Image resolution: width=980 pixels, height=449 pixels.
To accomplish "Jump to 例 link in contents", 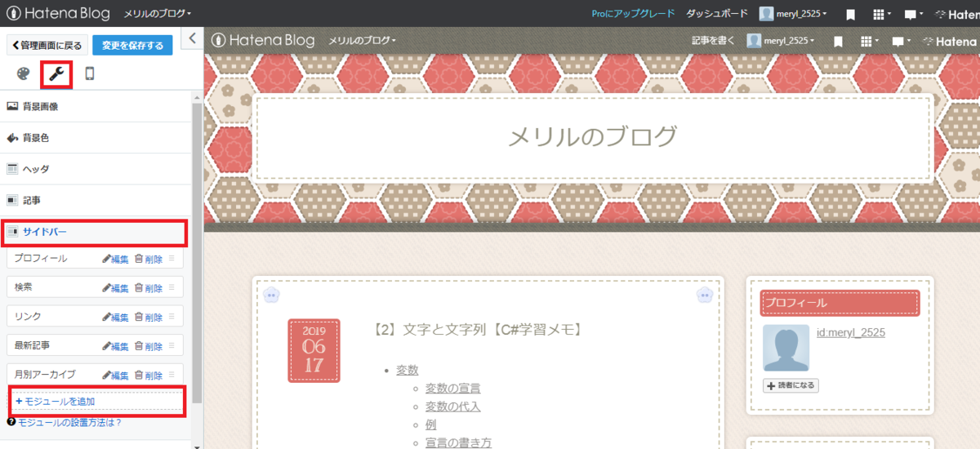I will click(x=431, y=425).
